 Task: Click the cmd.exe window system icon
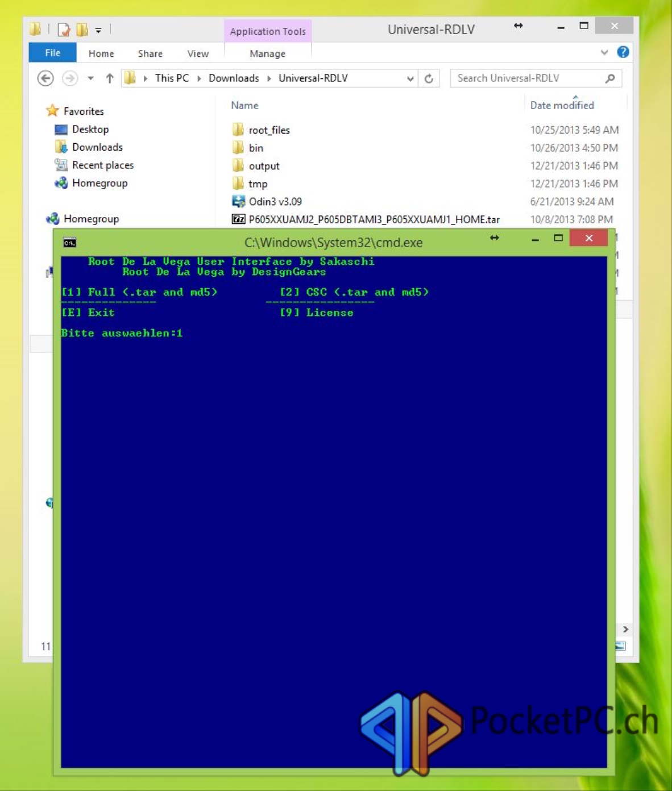coord(69,243)
